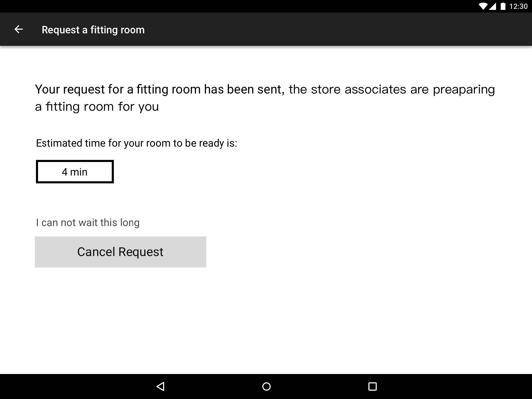The height and width of the screenshot is (399, 532).
Task: Tap the 'Request a fitting room' title
Action: (x=93, y=30)
